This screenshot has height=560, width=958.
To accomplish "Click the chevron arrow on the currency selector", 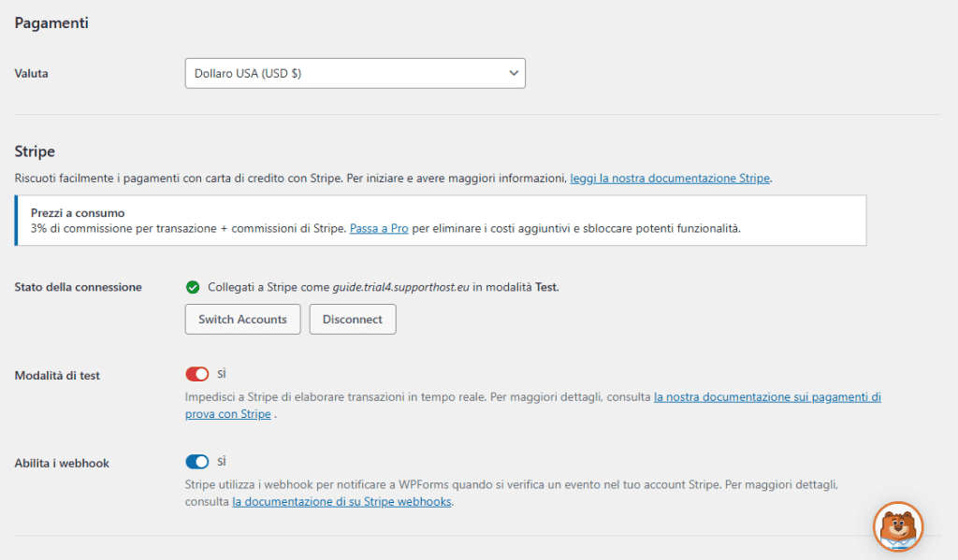I will tap(513, 73).
